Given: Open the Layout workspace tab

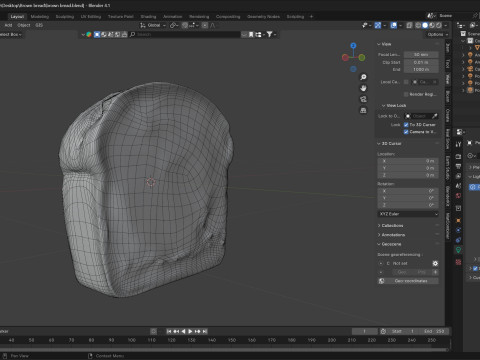Looking at the screenshot, I should click(17, 16).
